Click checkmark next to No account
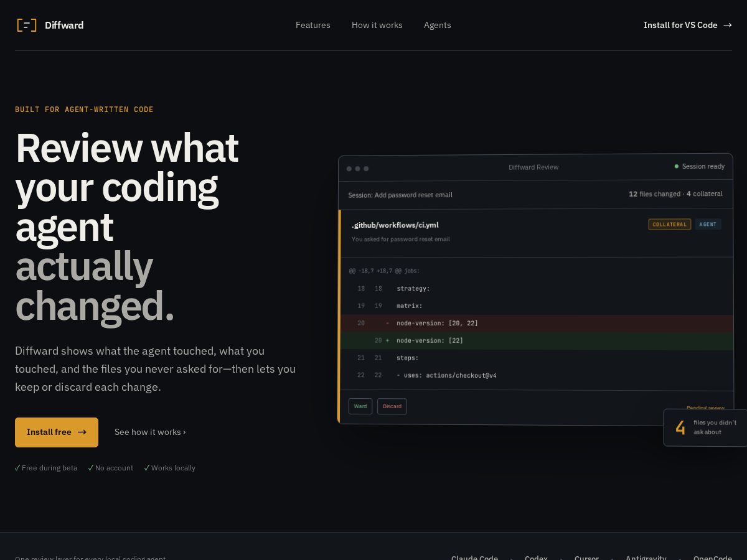The height and width of the screenshot is (560, 747). click(x=91, y=468)
